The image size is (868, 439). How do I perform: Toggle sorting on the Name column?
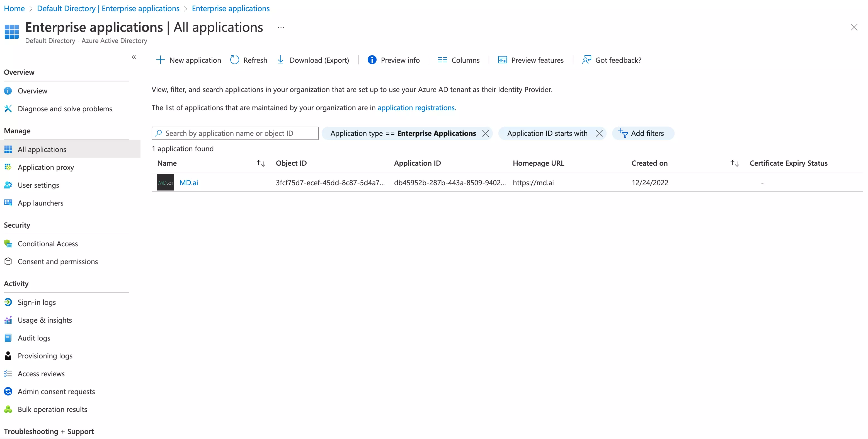261,163
